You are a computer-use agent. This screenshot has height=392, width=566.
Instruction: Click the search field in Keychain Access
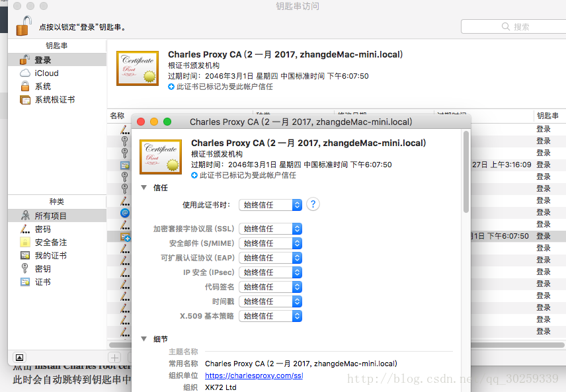click(514, 26)
